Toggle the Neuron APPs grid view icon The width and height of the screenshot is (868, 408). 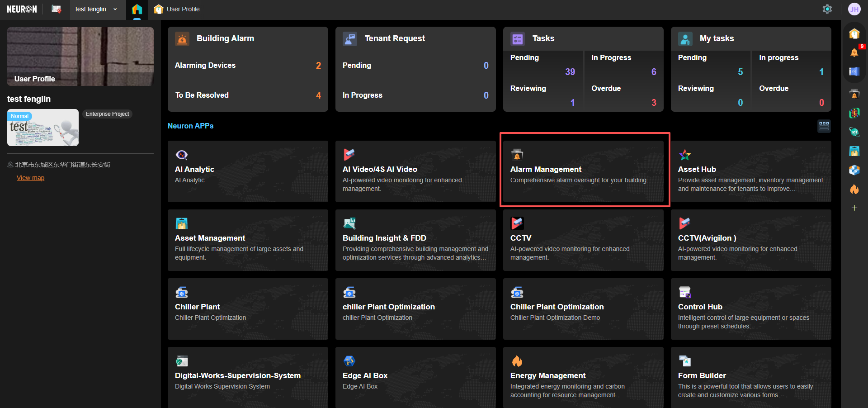tap(824, 126)
